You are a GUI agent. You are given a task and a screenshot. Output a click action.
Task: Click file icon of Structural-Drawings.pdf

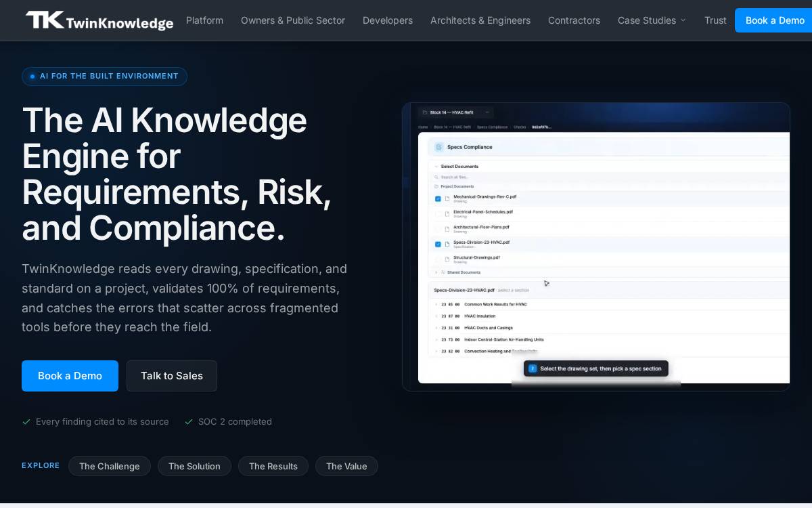[447, 259]
